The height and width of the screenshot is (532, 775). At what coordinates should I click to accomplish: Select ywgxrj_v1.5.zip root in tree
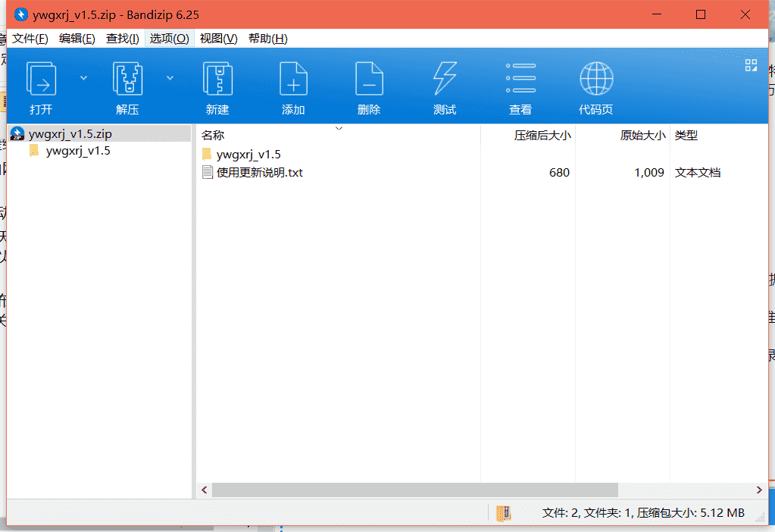click(100, 133)
